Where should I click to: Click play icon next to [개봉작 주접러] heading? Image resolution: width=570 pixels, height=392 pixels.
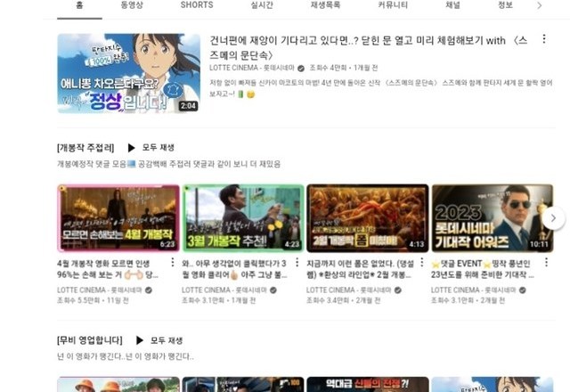click(131, 148)
